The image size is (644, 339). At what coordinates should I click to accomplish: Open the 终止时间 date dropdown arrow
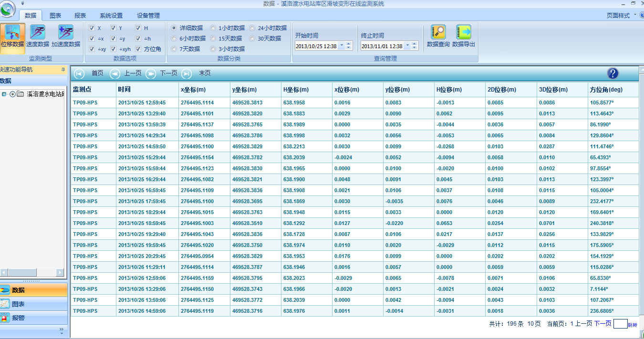[x=407, y=46]
